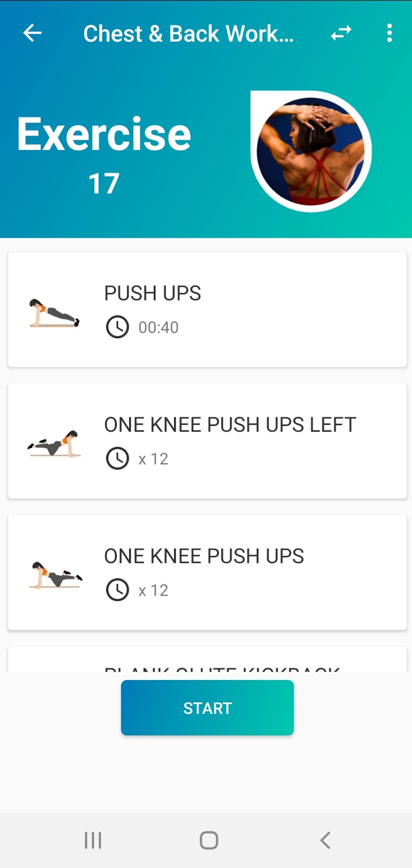The image size is (412, 868).
Task: Open the three-dot overflow menu
Action: (389, 33)
